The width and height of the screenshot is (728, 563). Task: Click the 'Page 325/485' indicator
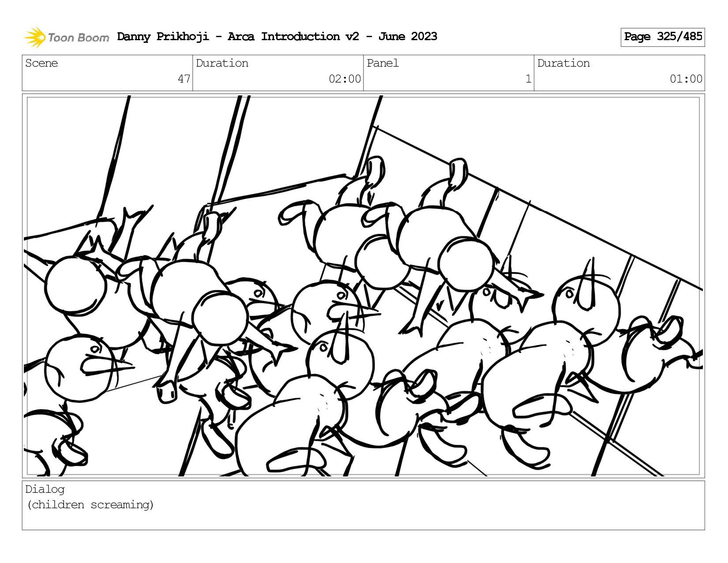[x=663, y=37]
